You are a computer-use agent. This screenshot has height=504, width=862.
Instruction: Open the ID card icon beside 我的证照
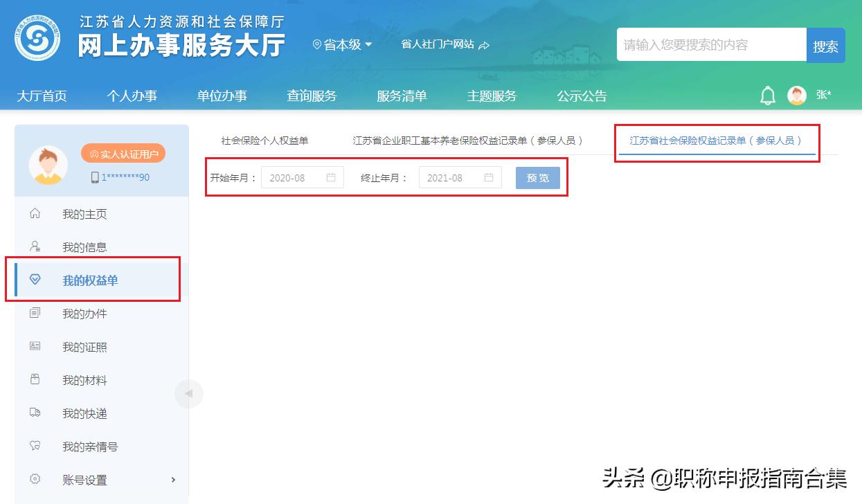pos(34,347)
